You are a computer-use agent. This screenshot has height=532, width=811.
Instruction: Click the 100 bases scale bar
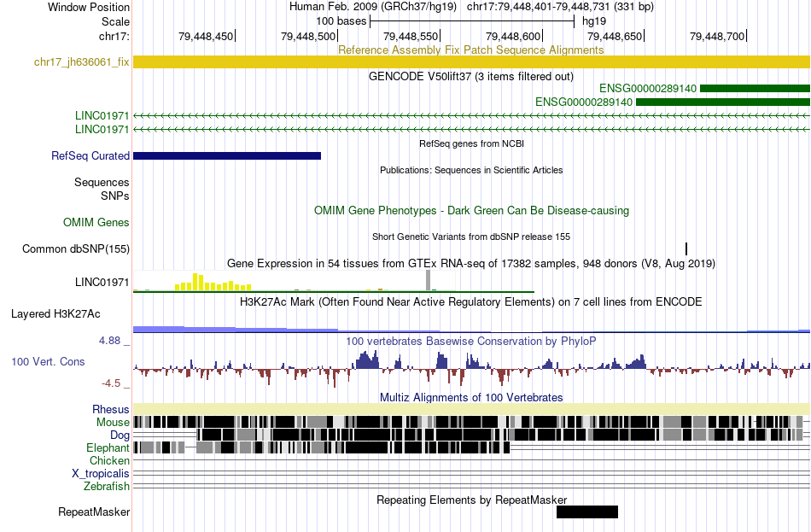point(472,21)
